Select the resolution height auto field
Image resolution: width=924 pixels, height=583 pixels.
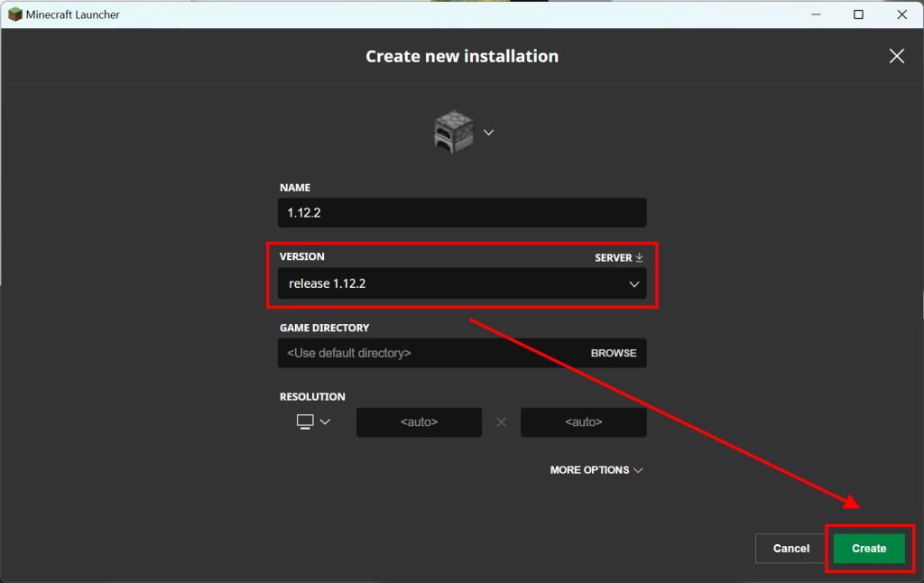(583, 421)
